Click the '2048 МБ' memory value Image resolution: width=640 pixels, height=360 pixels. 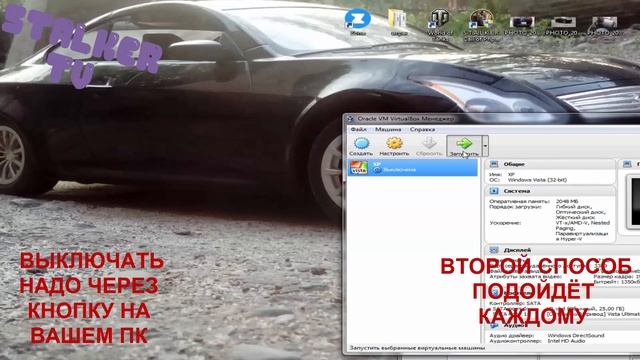567,201
